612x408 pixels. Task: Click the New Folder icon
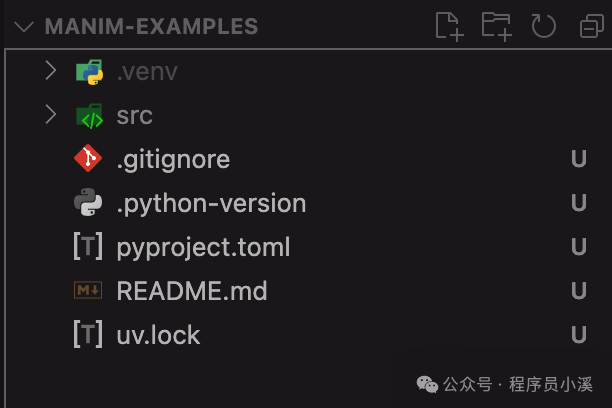point(496,26)
